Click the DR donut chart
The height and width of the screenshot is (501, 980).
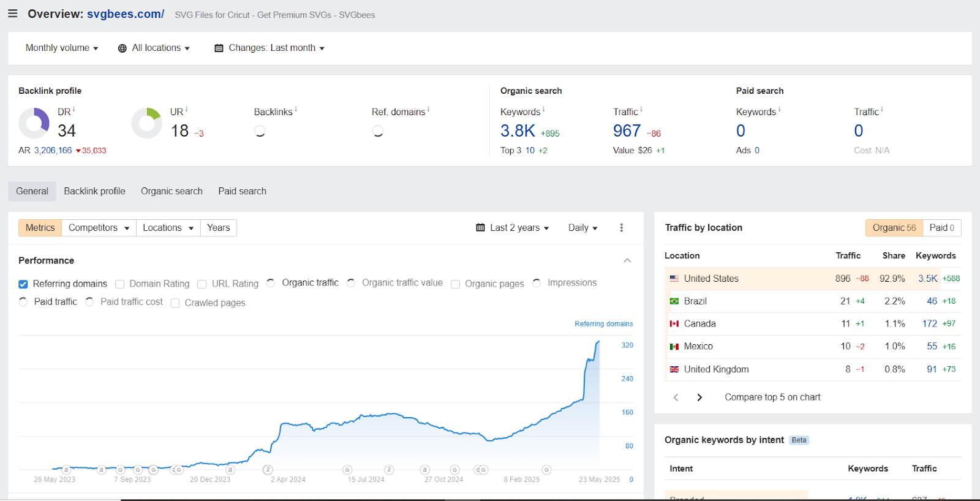tap(34, 123)
